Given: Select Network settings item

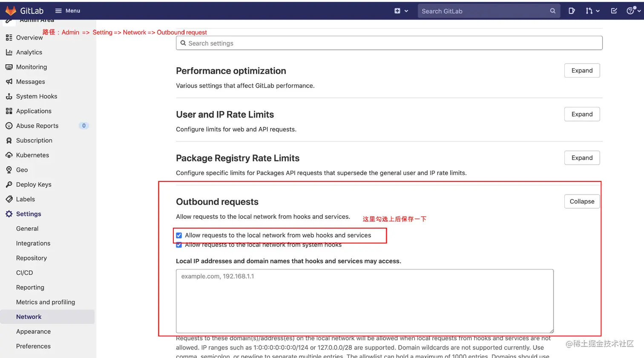Looking at the screenshot, I should 47,317.
